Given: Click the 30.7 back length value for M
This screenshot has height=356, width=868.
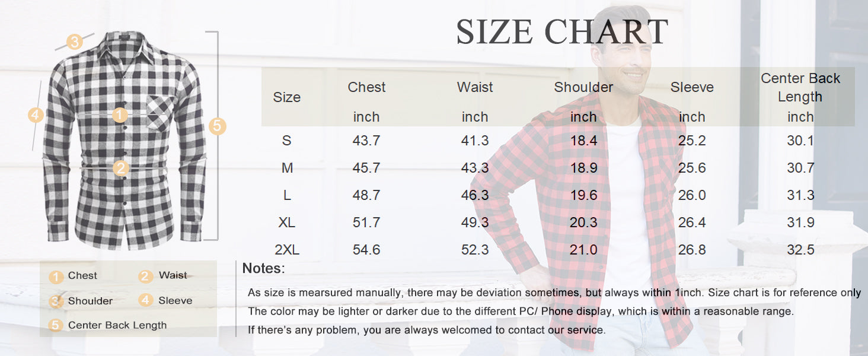Looking at the screenshot, I should [800, 168].
